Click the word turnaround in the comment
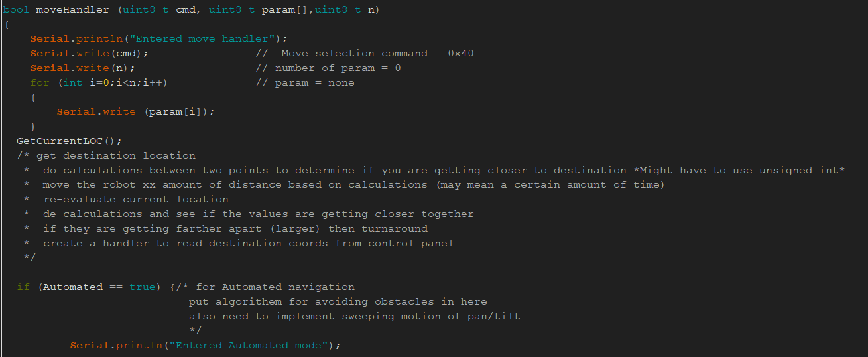This screenshot has width=868, height=357. [x=395, y=228]
